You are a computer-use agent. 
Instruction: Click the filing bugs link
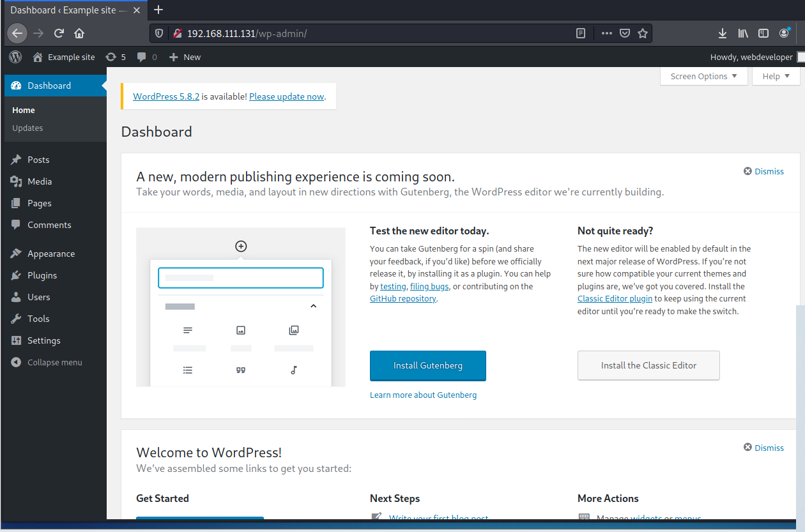429,286
